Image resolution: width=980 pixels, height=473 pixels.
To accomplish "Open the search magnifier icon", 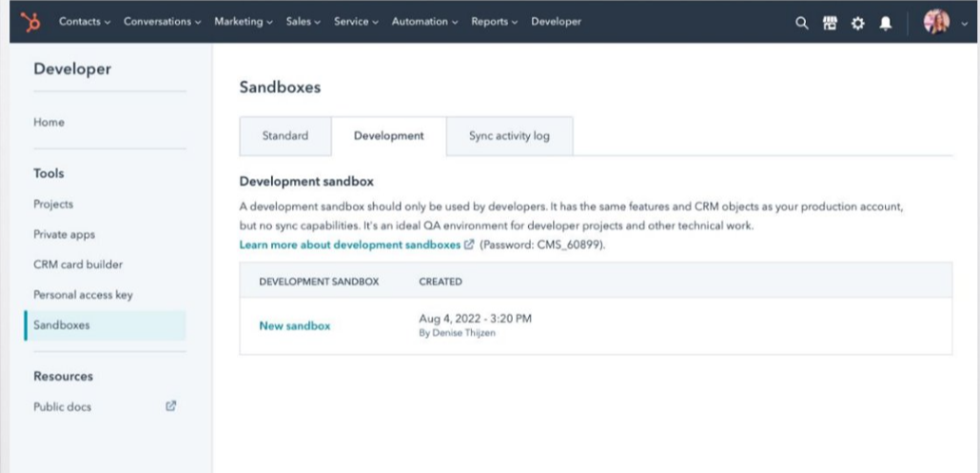I will [801, 23].
